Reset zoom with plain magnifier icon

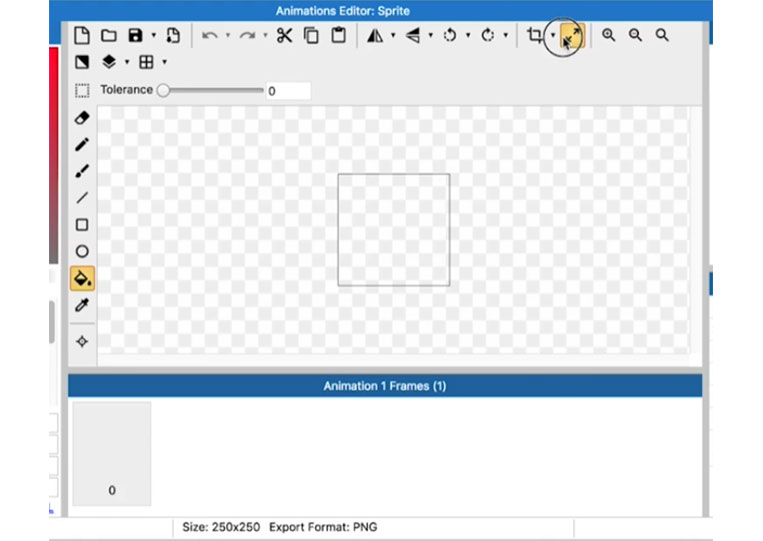(662, 35)
